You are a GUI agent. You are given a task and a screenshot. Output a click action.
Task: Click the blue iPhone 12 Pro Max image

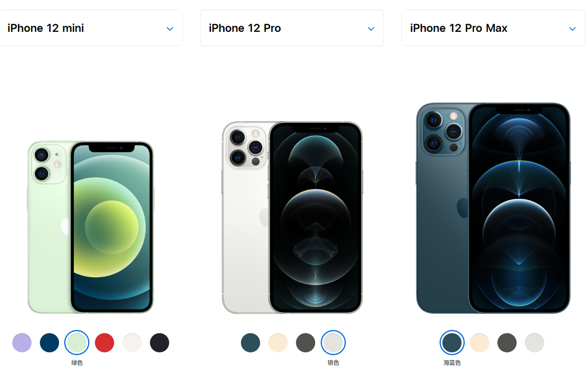pyautogui.click(x=493, y=208)
